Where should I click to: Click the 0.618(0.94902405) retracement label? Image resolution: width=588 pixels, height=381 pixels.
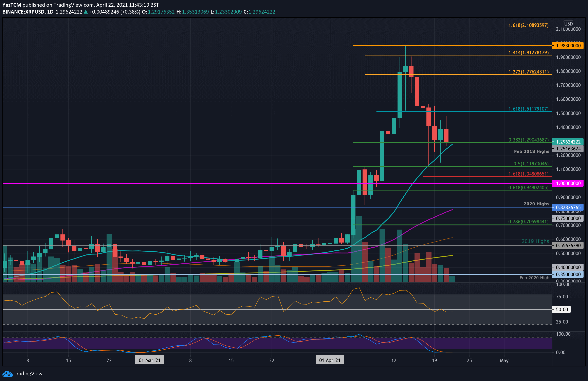[528, 187]
